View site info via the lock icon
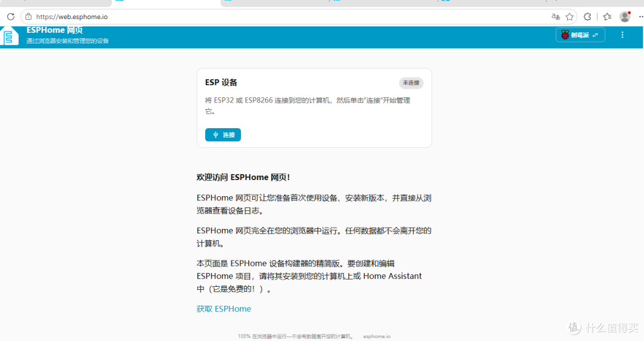This screenshot has height=341, width=644. pyautogui.click(x=29, y=17)
